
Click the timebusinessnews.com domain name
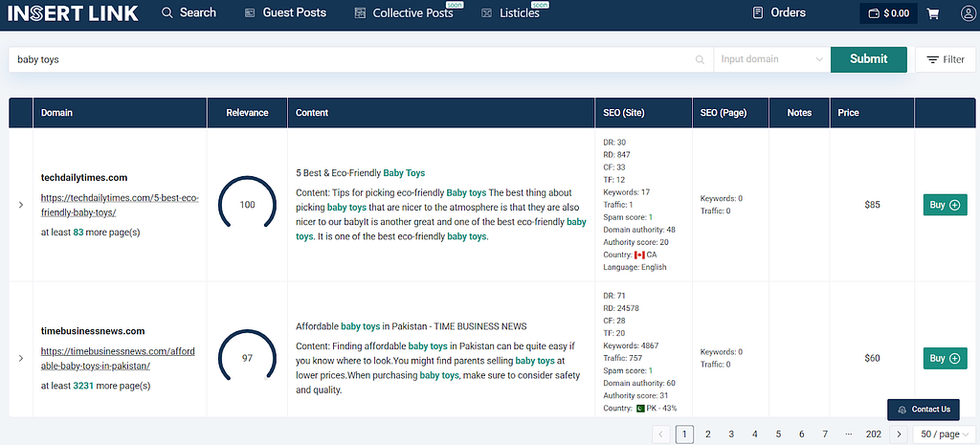click(93, 331)
